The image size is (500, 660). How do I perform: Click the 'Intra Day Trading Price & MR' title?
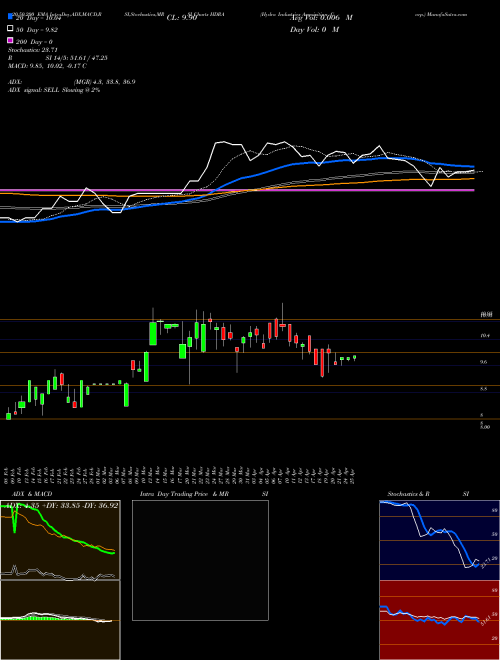[x=184, y=494]
